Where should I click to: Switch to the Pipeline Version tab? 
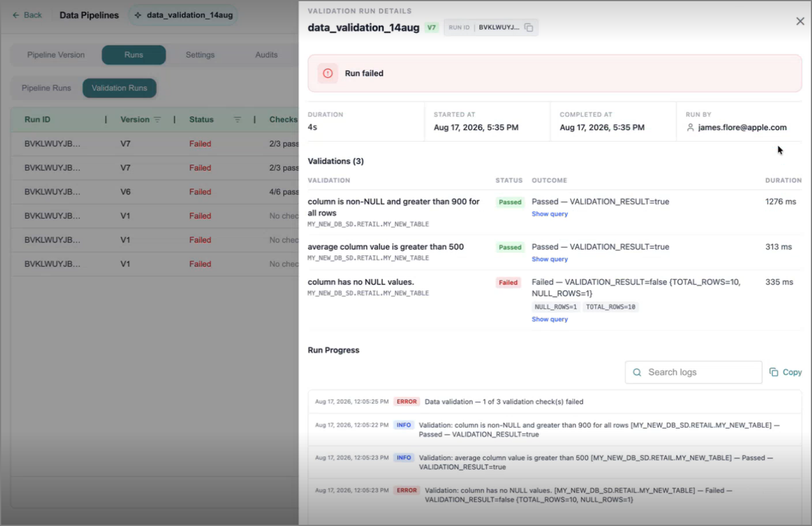coord(56,55)
